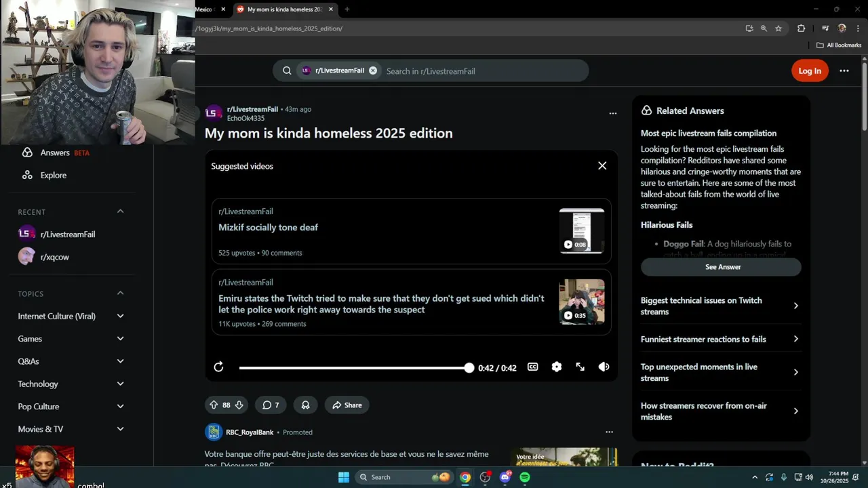This screenshot has width=868, height=488.
Task: Give an award to the post
Action: 305,405
